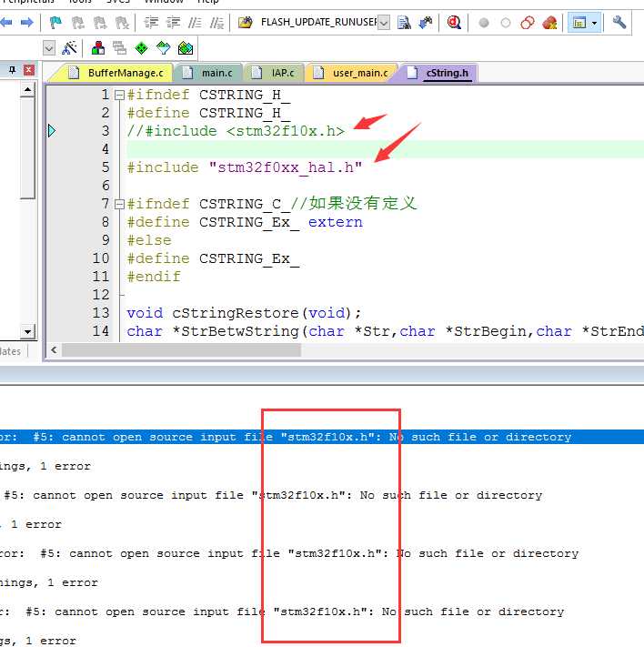Click the Navigate Backwards arrow icon

[5, 22]
